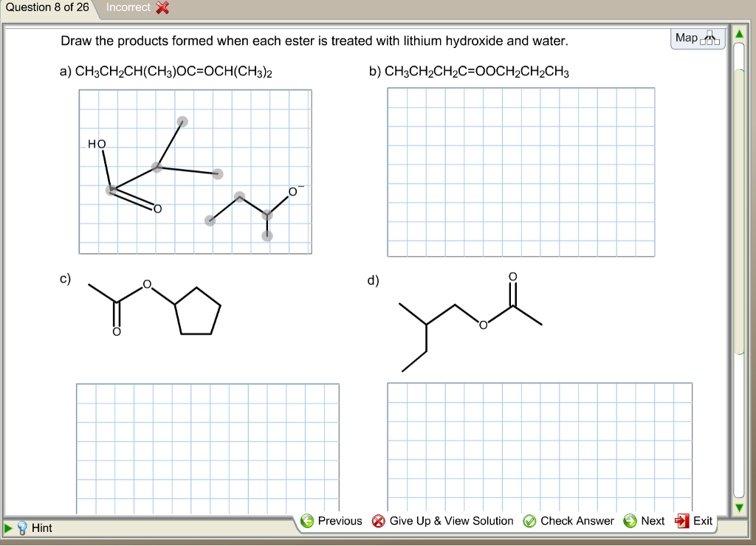Click the Incorrect label
This screenshot has width=756, height=546.
click(x=127, y=7)
